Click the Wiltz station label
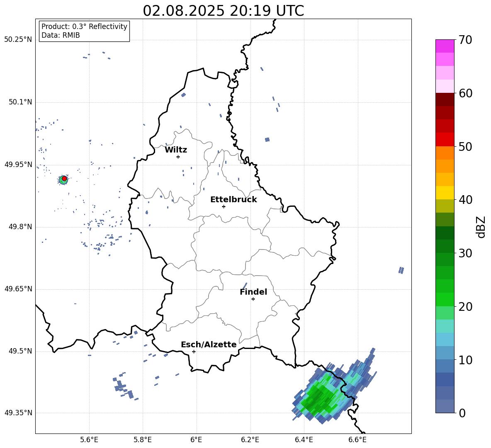Viewport: 491px width, 448px height. [x=176, y=150]
